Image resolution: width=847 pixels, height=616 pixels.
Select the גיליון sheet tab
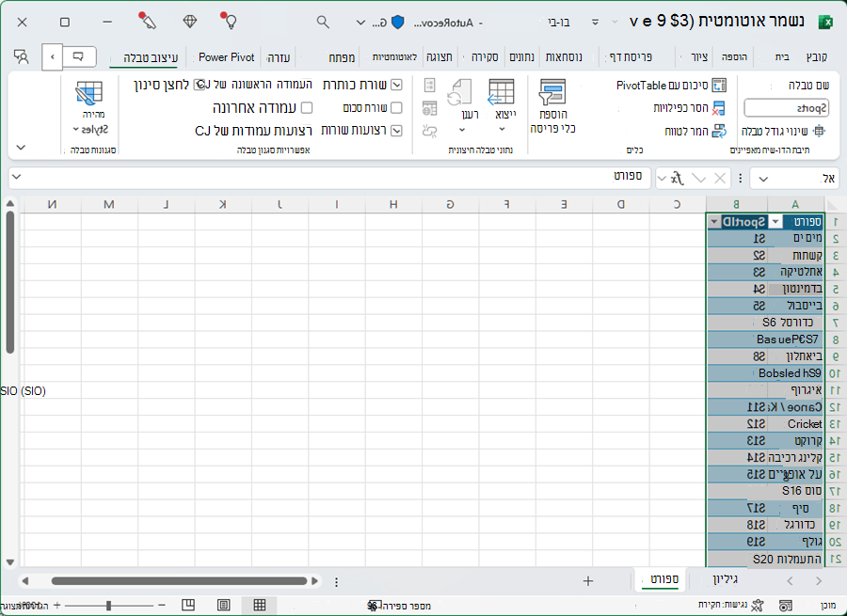[725, 580]
